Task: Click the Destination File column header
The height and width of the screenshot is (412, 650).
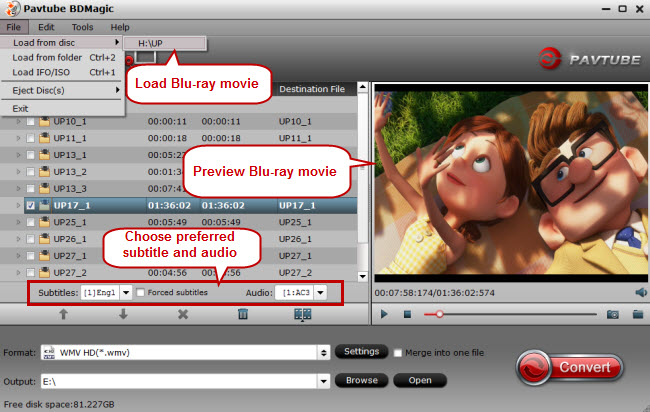Action: [x=312, y=89]
